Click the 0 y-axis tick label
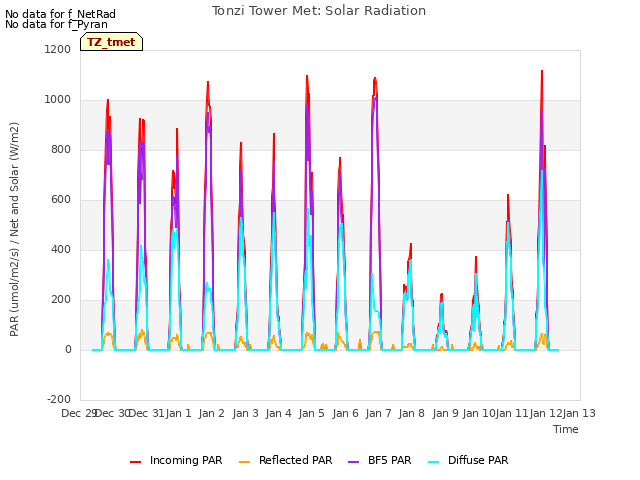Viewport: 640px width, 480px height. click(x=68, y=349)
